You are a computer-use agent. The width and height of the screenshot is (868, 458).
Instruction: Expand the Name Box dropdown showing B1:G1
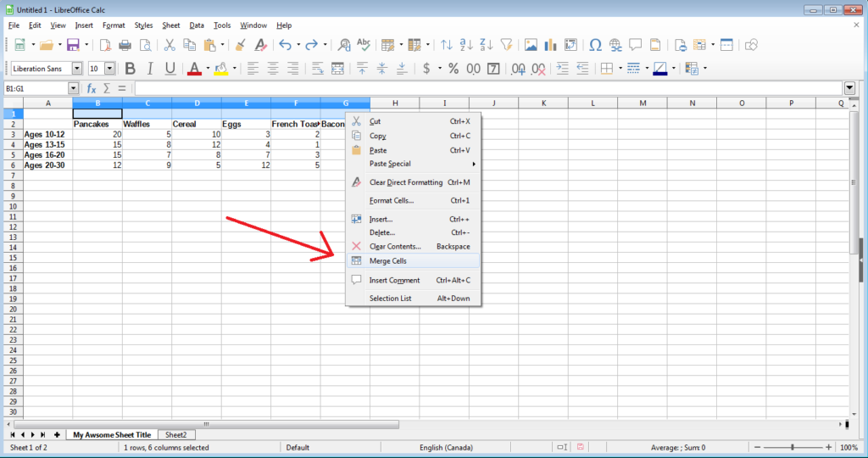[73, 88]
